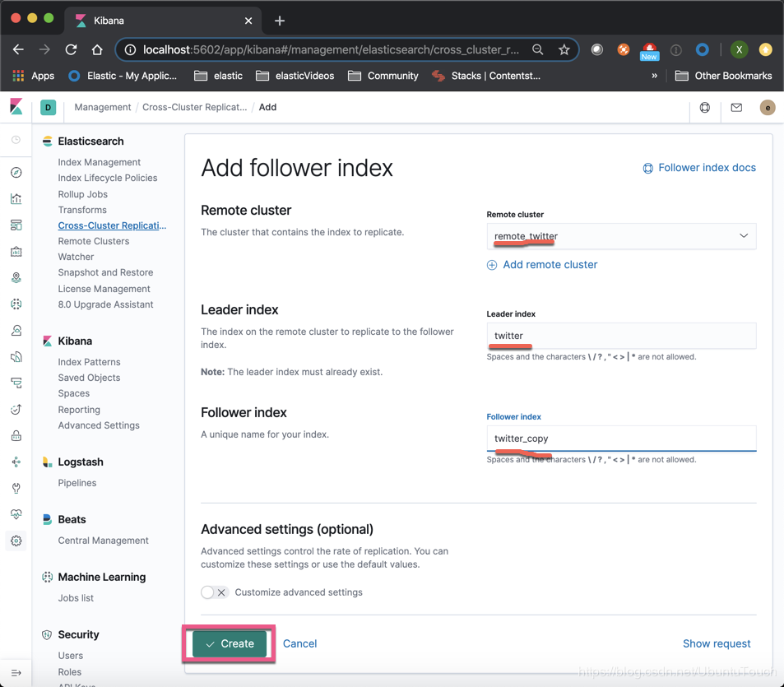Open the Visualize app icon
Viewport: 784px width, 687px height.
point(16,199)
